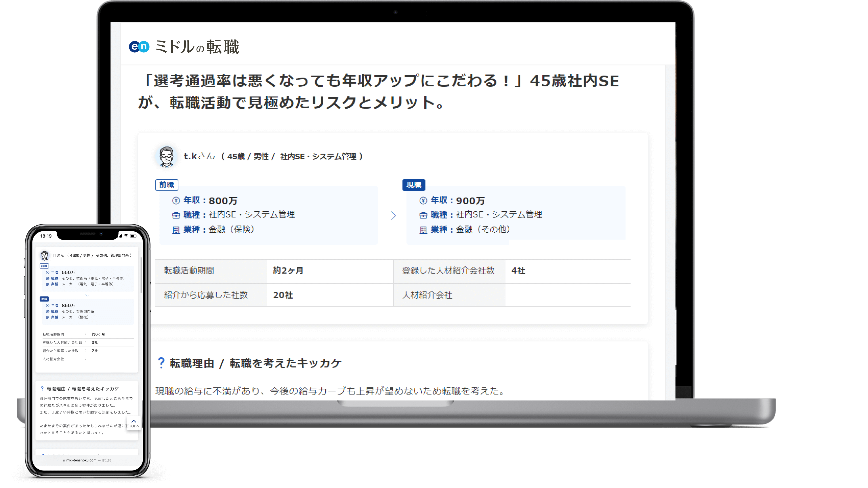The height and width of the screenshot is (488, 868).
Task: Click the building icon next to 金融(保険)
Action: 176,230
